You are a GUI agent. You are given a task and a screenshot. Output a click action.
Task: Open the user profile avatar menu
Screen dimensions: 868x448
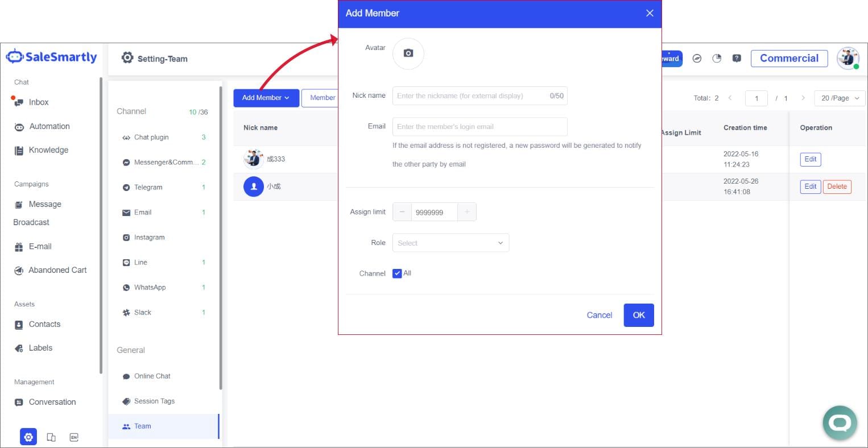click(848, 58)
